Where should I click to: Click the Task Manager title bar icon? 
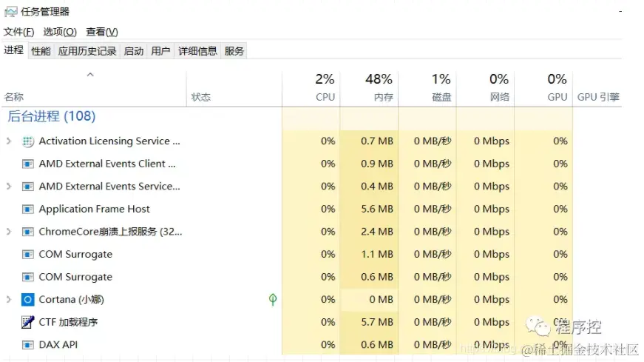click(x=10, y=12)
